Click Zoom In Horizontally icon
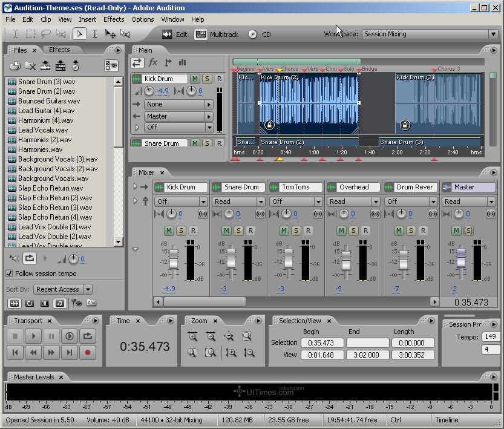Screen dimensions: 504x429 [x=192, y=336]
